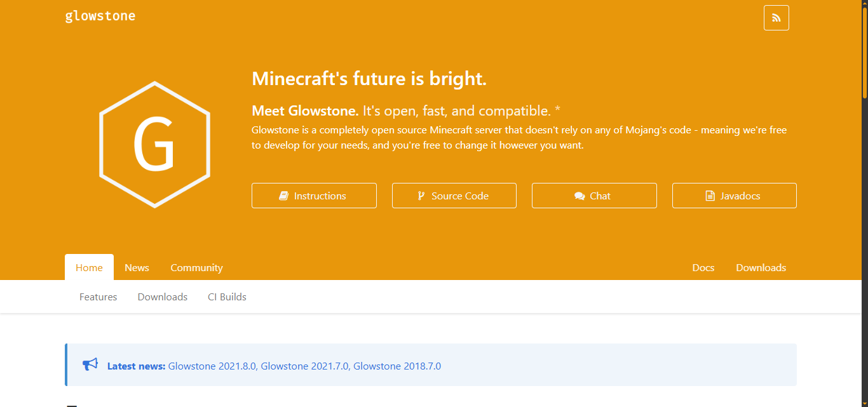This screenshot has width=868, height=407.
Task: Go to Features sub-navigation item
Action: [x=98, y=297]
